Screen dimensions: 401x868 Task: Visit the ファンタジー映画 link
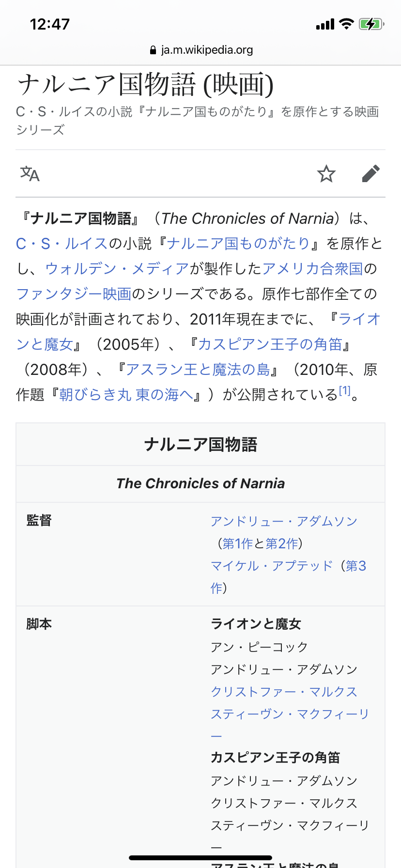[x=74, y=294]
